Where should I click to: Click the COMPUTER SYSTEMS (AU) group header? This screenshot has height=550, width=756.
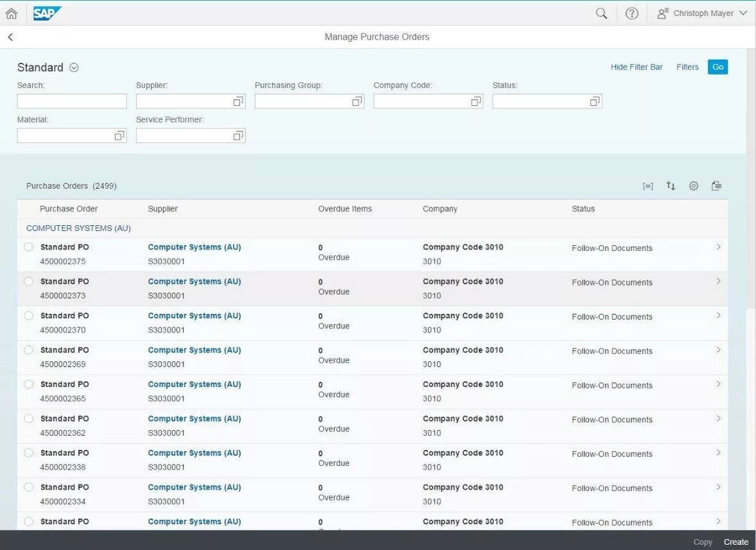(78, 228)
